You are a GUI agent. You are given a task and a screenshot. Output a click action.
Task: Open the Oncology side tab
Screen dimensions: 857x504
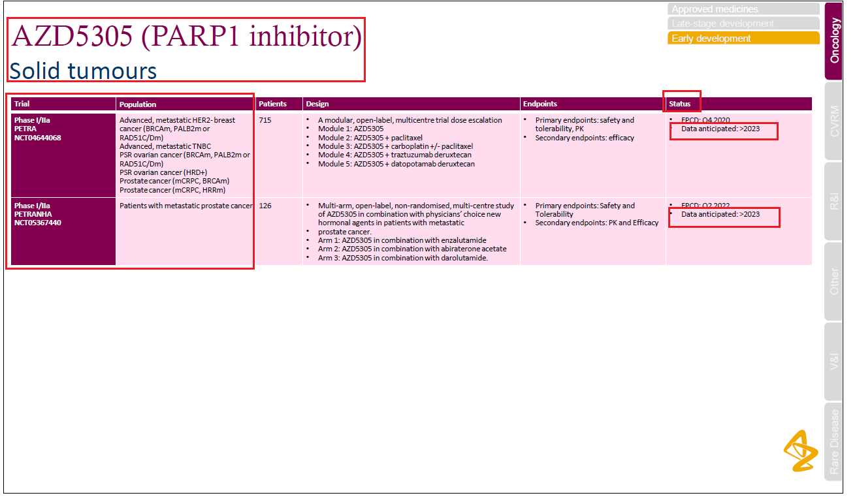[x=834, y=41]
